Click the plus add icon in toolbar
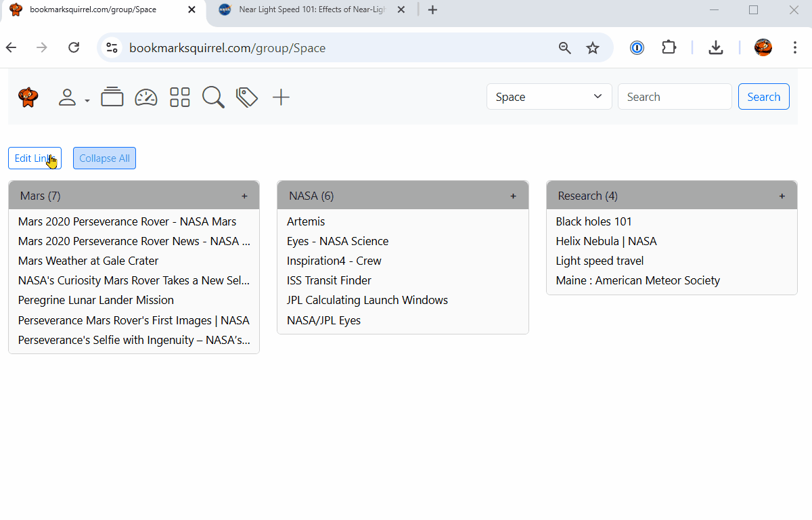 tap(281, 97)
